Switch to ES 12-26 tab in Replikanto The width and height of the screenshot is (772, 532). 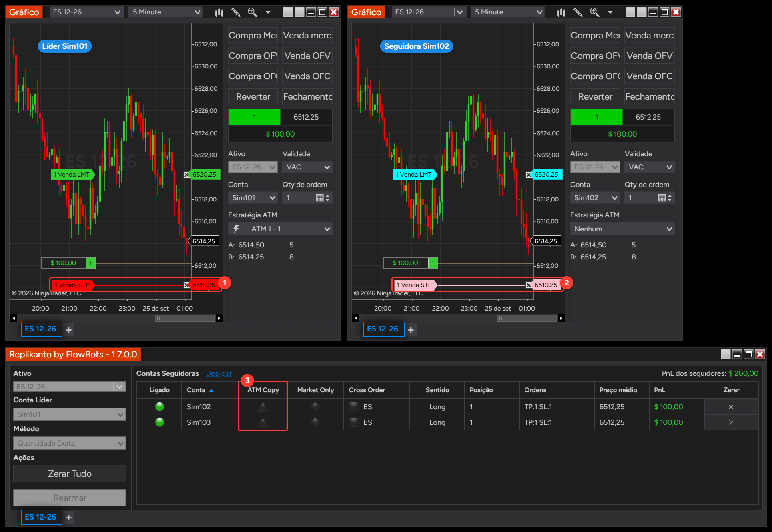tap(41, 517)
